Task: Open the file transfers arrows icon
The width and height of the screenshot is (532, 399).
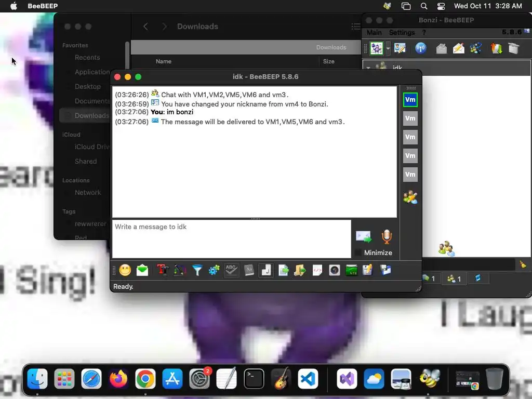Action: [x=496, y=48]
